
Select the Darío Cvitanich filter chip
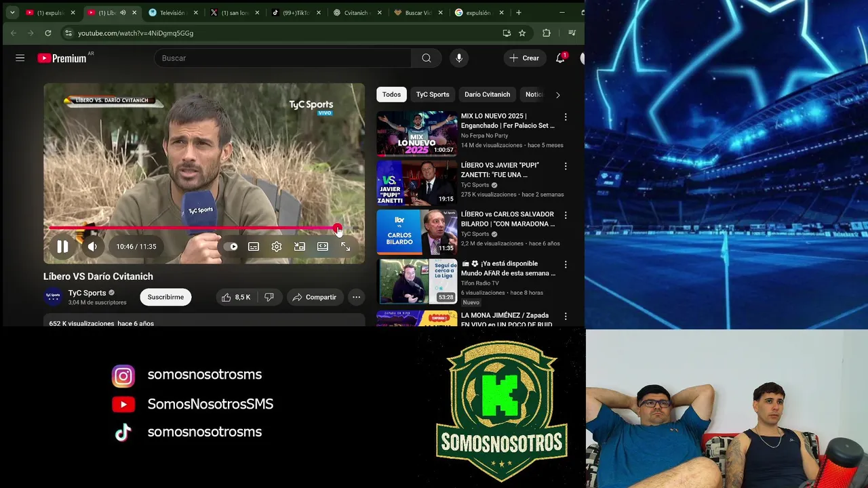(x=487, y=94)
